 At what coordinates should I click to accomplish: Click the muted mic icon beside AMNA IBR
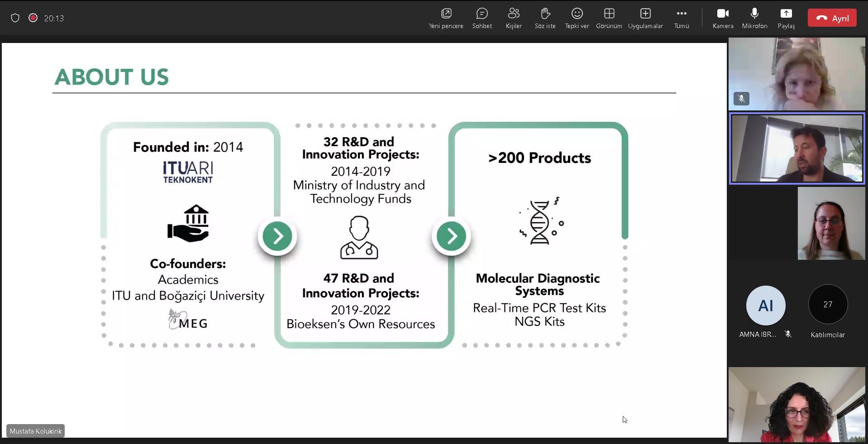point(788,334)
